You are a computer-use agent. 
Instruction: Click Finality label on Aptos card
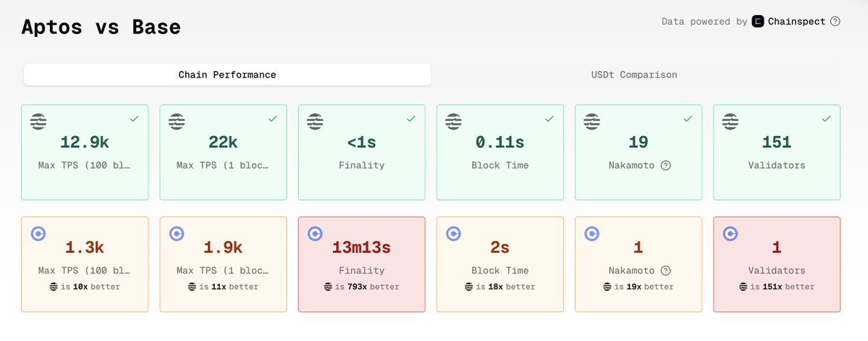pos(361,166)
